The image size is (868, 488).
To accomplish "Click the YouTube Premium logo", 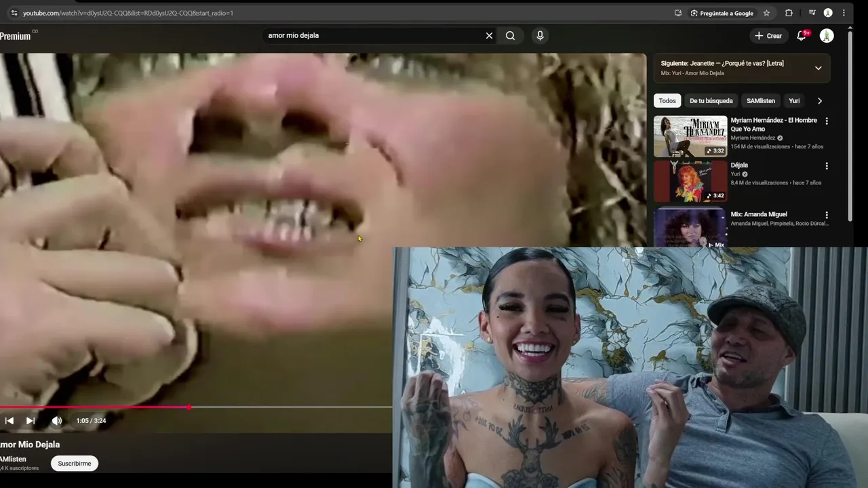I will (x=18, y=36).
